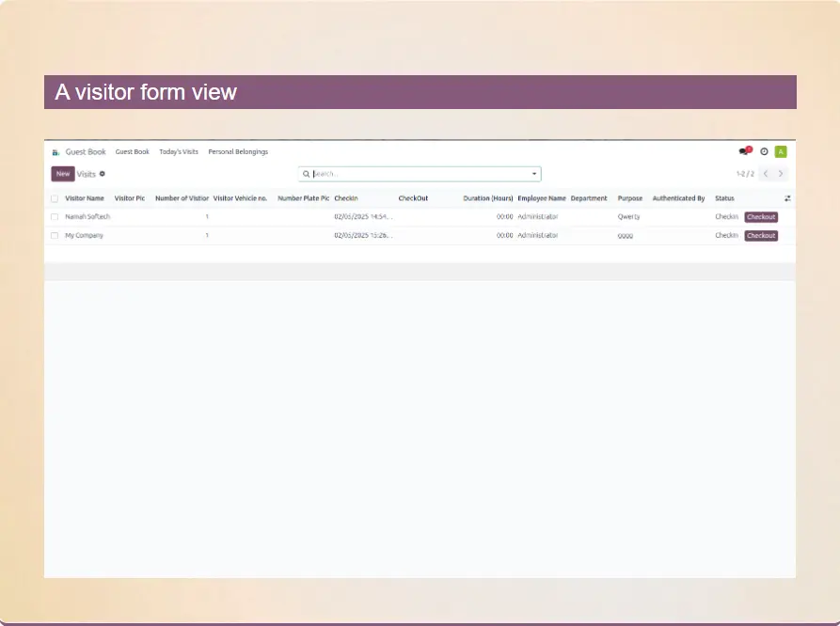The width and height of the screenshot is (840, 626).
Task: Click the New button
Action: (63, 174)
